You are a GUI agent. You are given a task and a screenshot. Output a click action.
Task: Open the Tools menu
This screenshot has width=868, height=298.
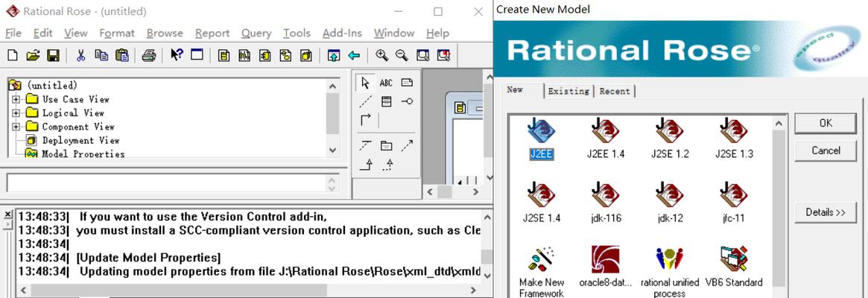pyautogui.click(x=297, y=34)
